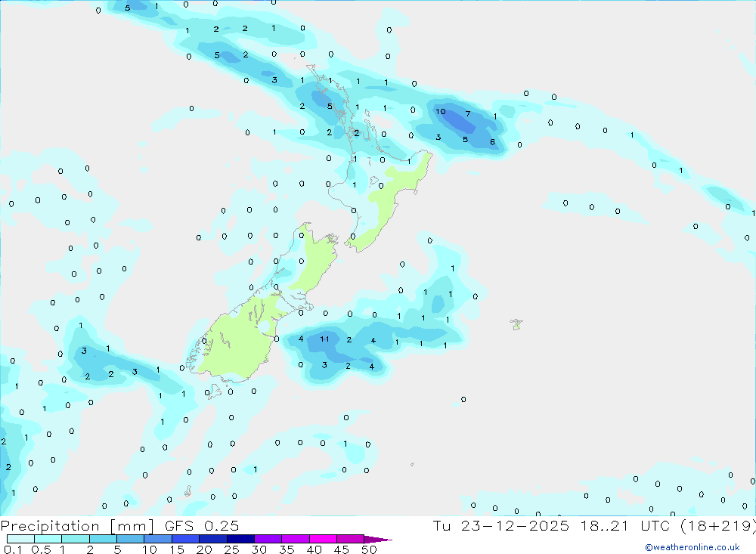
Task: Click the legend label '45'
Action: pos(342,549)
